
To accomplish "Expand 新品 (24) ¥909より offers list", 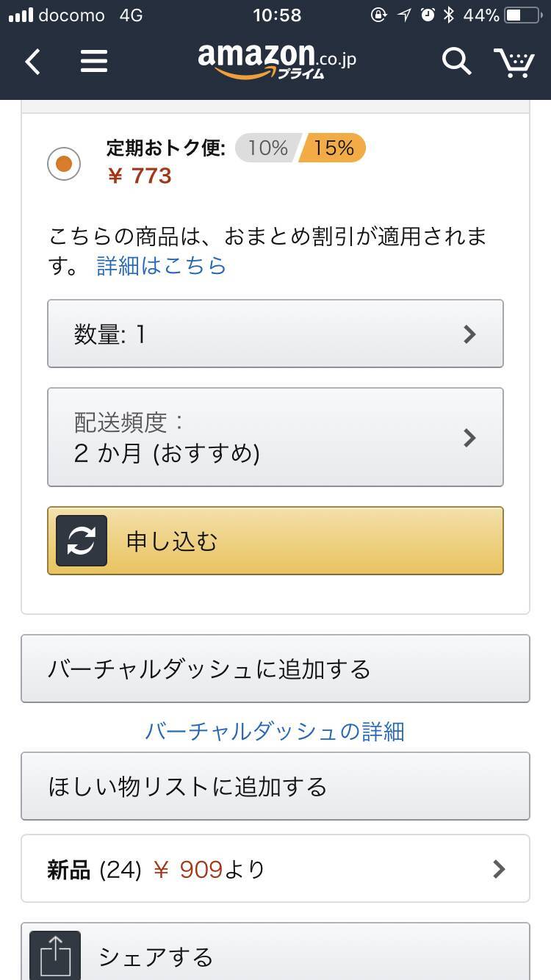I will (x=275, y=868).
